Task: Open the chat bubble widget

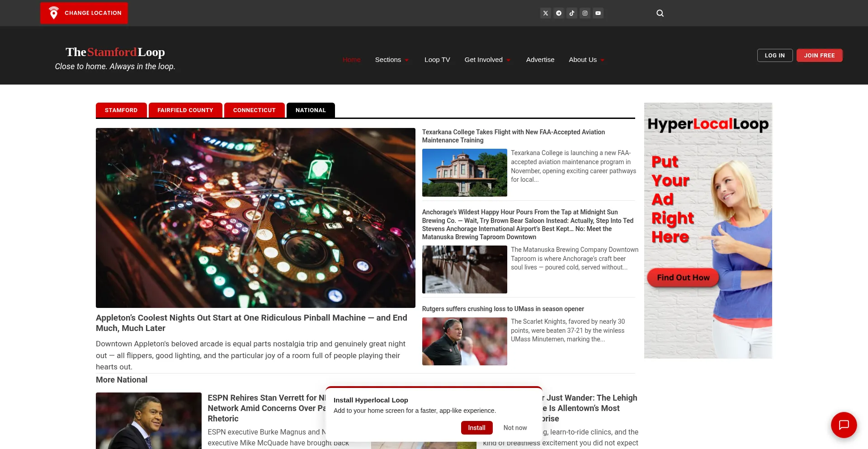Action: (x=844, y=425)
